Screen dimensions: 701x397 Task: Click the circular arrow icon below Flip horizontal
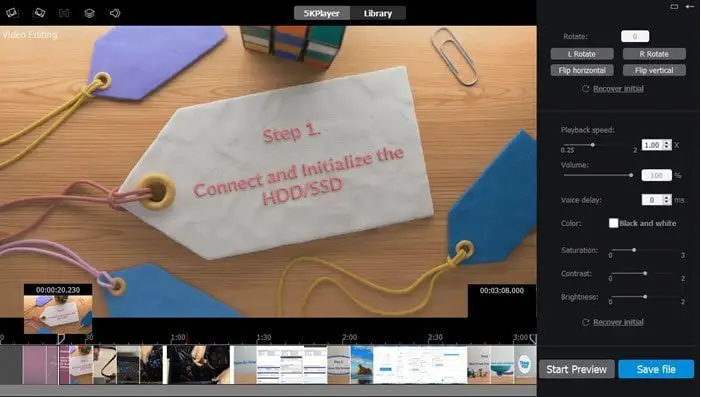(x=585, y=89)
